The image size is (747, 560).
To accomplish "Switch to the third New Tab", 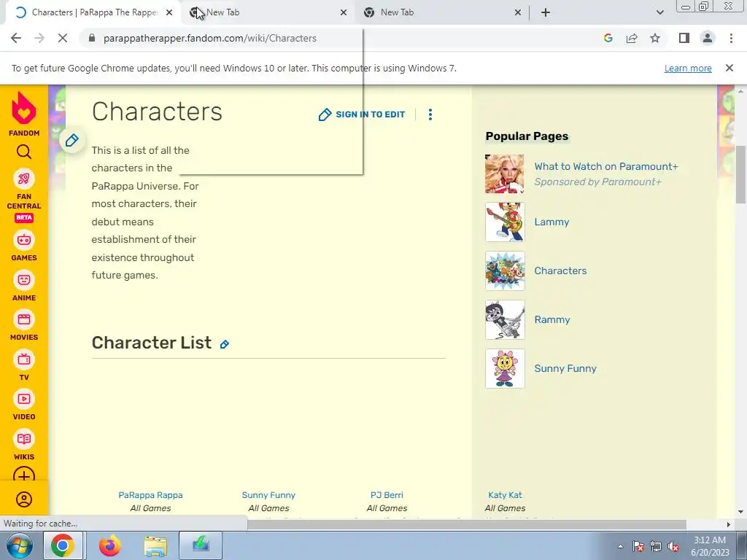I will tap(441, 12).
